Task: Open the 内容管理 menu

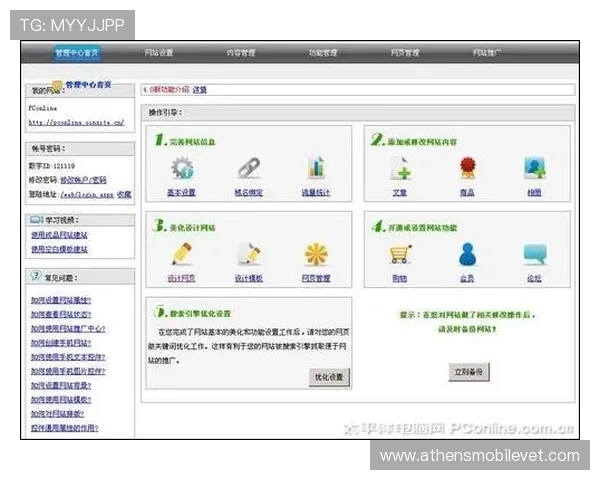Action: click(x=241, y=53)
